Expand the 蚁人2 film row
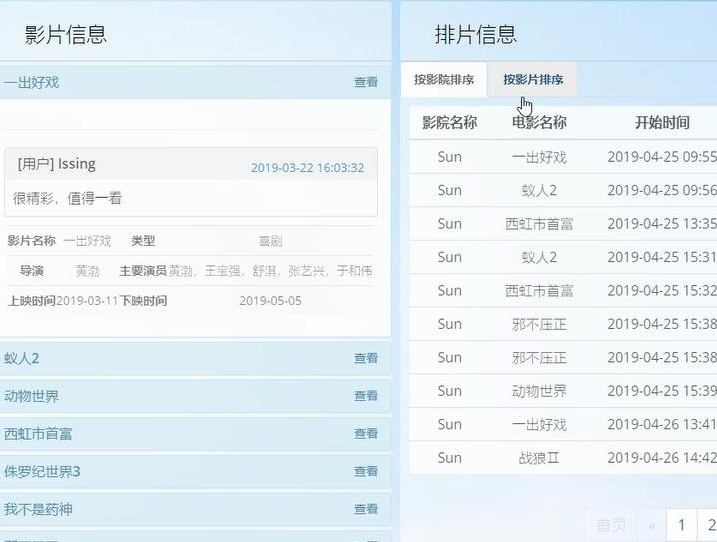This screenshot has width=717, height=542. (x=195, y=358)
